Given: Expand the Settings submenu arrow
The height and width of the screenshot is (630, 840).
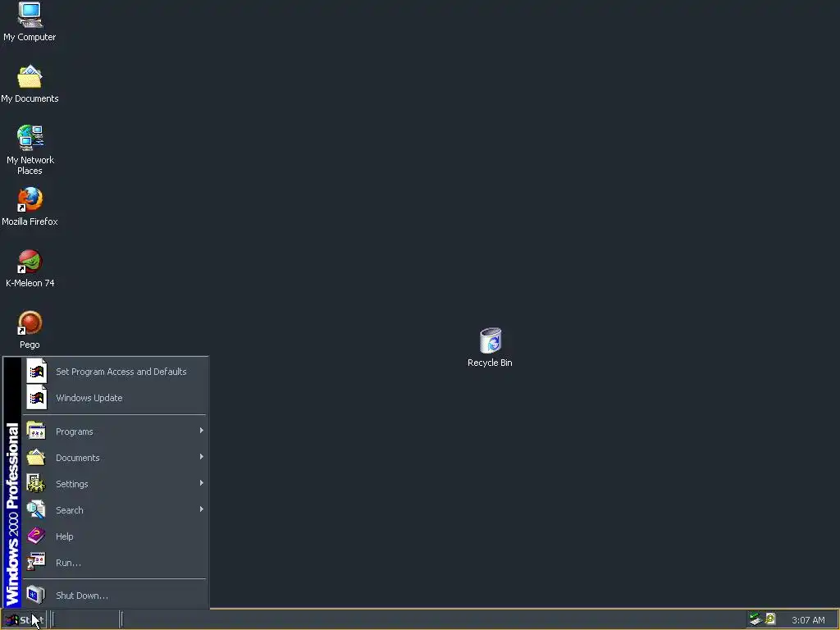Looking at the screenshot, I should [x=202, y=483].
